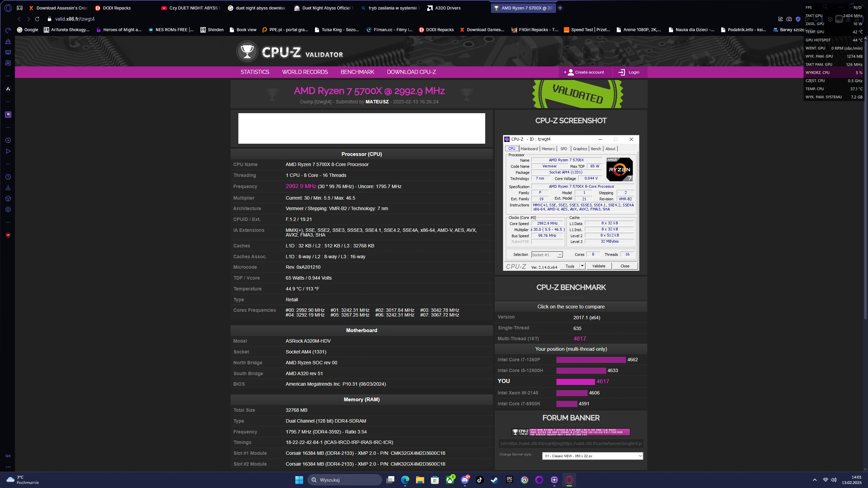
Task: Click Create account link
Action: 584,72
